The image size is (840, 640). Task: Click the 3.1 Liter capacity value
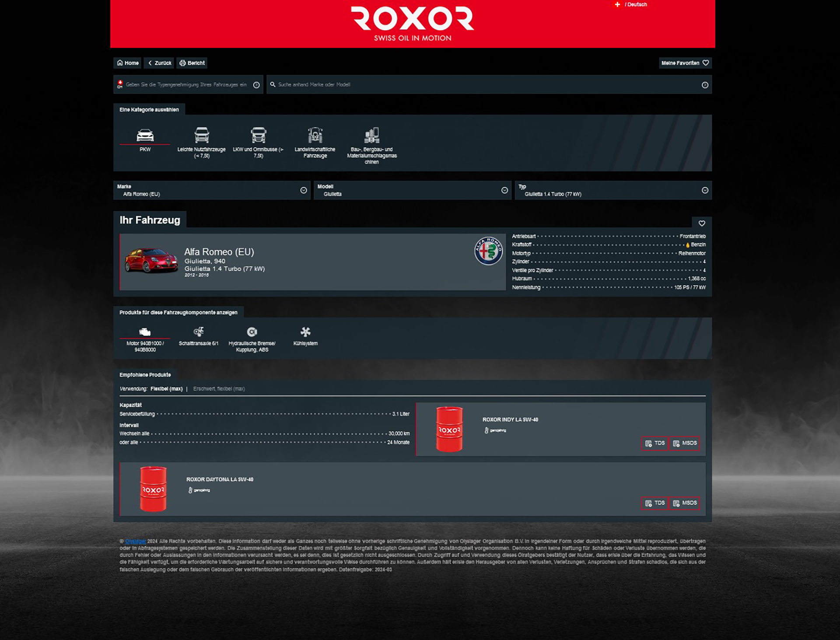[x=401, y=414]
